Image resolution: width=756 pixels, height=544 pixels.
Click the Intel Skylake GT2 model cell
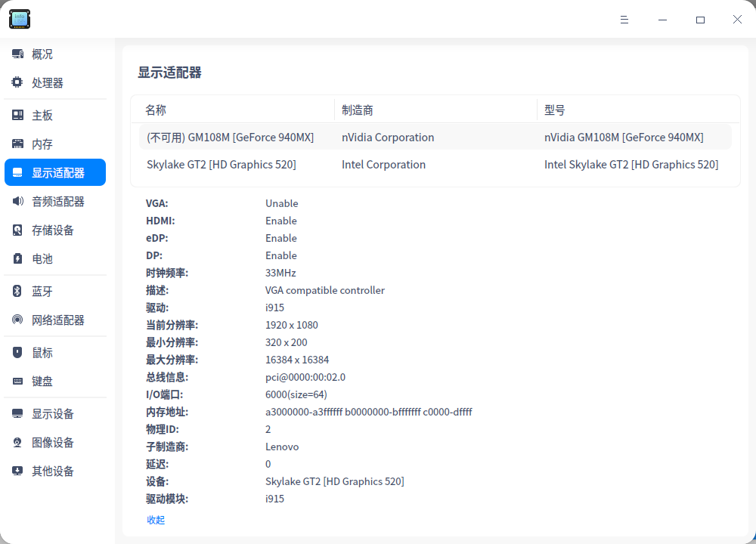tap(631, 164)
